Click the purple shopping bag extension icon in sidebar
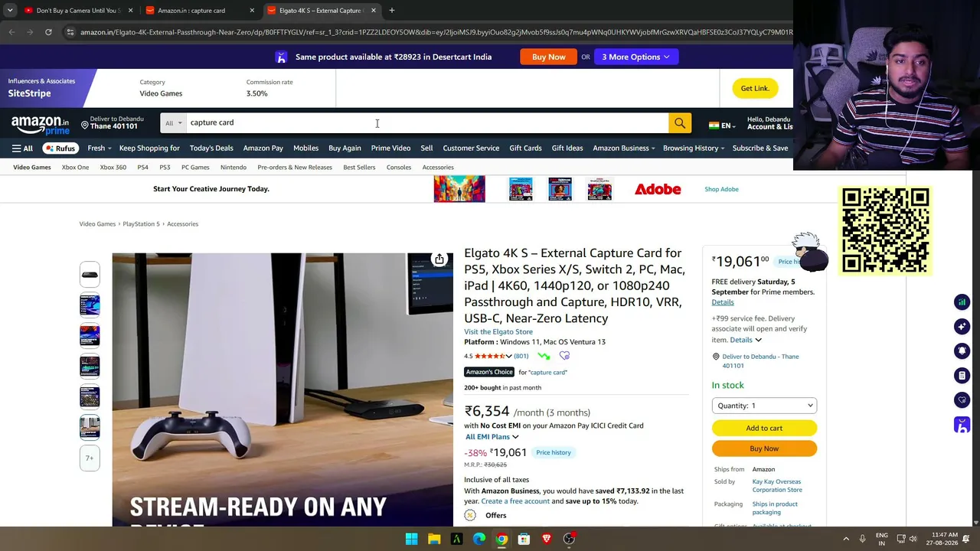980x551 pixels. click(x=962, y=425)
